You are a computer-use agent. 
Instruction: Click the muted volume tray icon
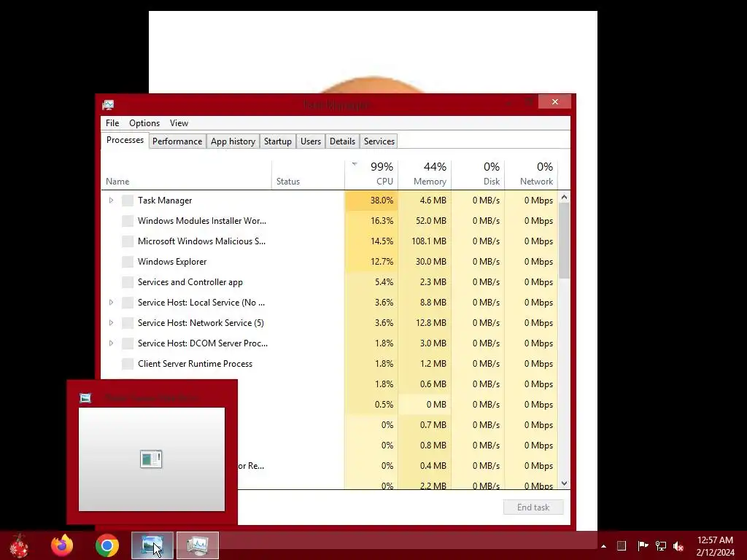point(678,545)
